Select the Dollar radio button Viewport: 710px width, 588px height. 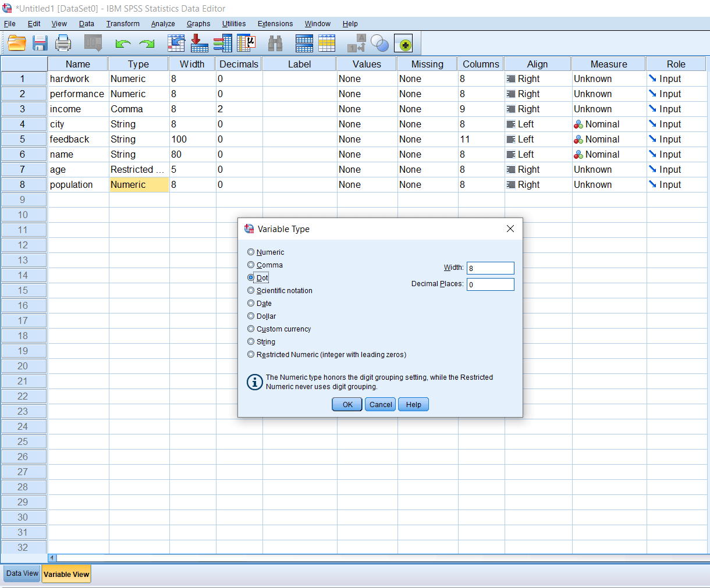(x=251, y=316)
